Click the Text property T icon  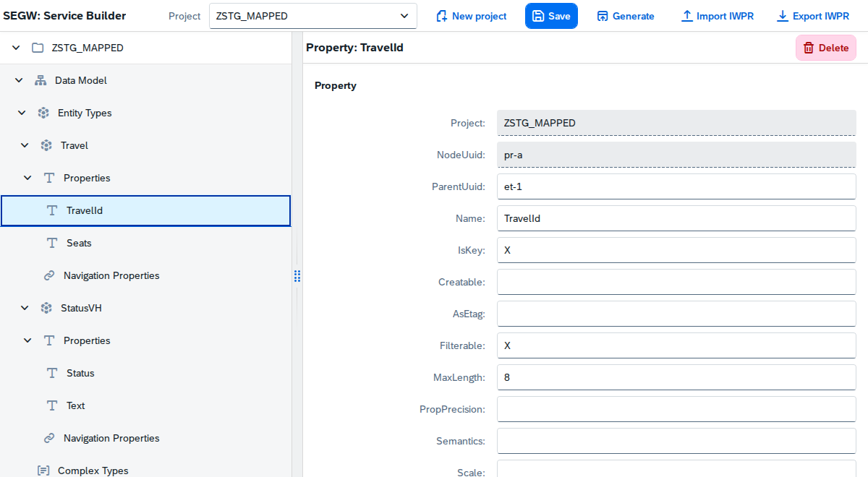tap(52, 405)
